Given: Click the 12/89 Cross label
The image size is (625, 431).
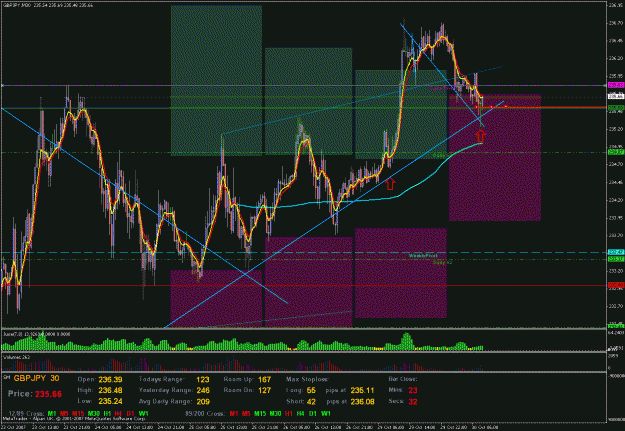Looking at the screenshot, I should pos(26,414).
